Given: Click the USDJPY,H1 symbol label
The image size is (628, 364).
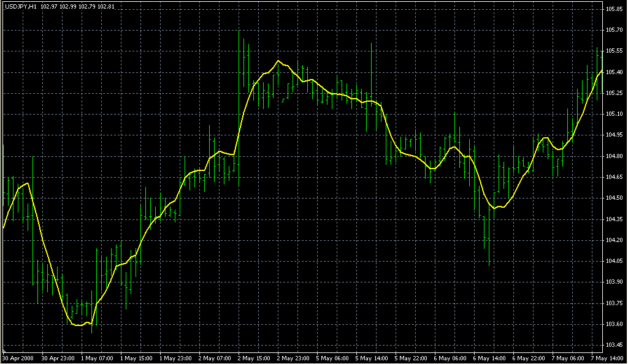Looking at the screenshot, I should point(21,6).
